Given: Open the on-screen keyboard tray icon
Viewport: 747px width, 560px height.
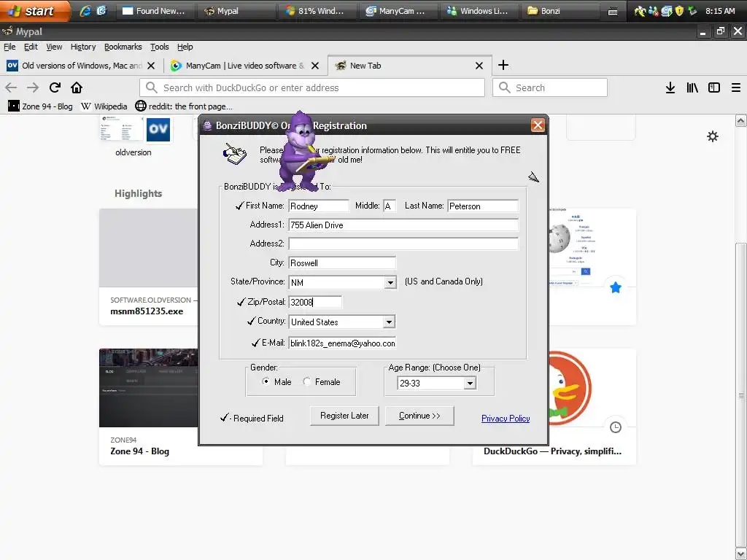Looking at the screenshot, I should (613, 11).
